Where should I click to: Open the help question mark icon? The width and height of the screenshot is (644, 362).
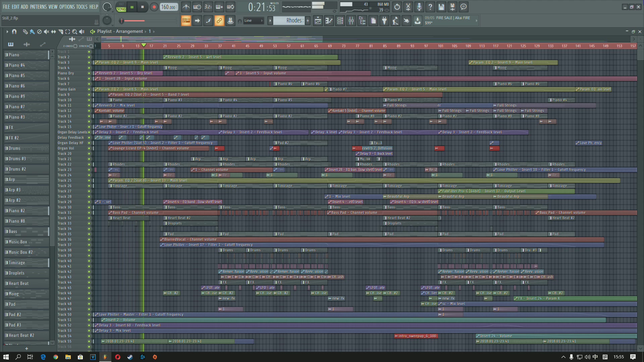coord(430,7)
